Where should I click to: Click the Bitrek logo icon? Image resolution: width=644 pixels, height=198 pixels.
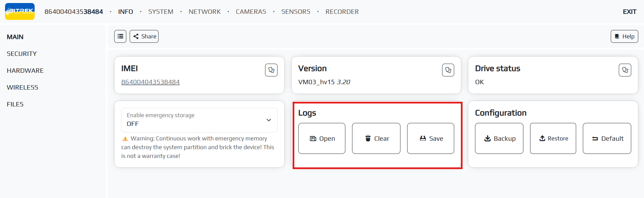(20, 11)
